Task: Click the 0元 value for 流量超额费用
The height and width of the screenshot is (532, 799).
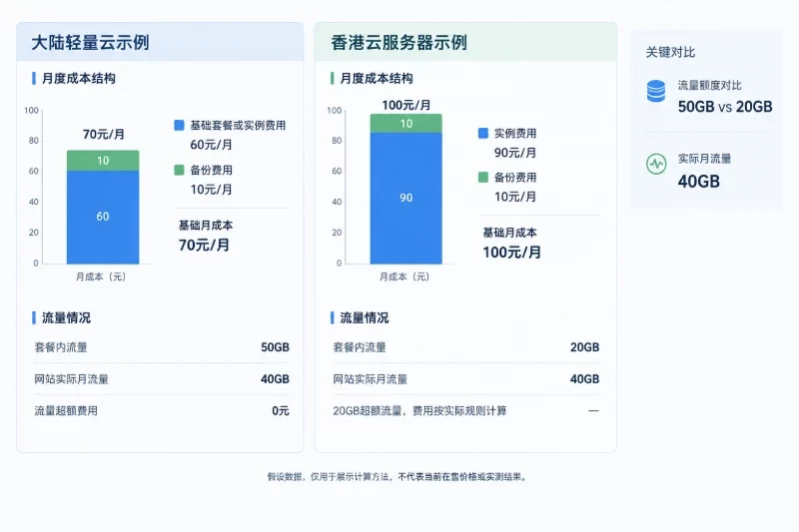Action: (281, 411)
